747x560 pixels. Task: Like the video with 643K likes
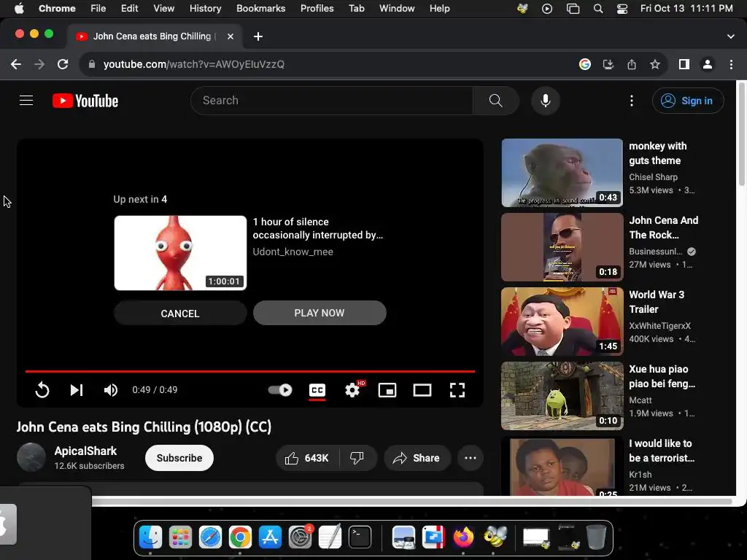307,458
